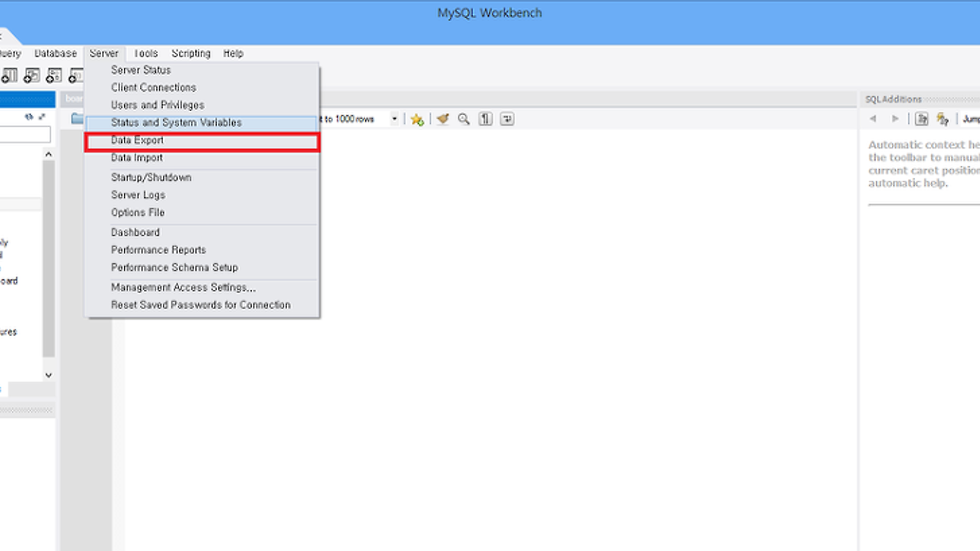Toggle invisible characters pilcrow icon
Image resolution: width=980 pixels, height=551 pixels.
(485, 119)
